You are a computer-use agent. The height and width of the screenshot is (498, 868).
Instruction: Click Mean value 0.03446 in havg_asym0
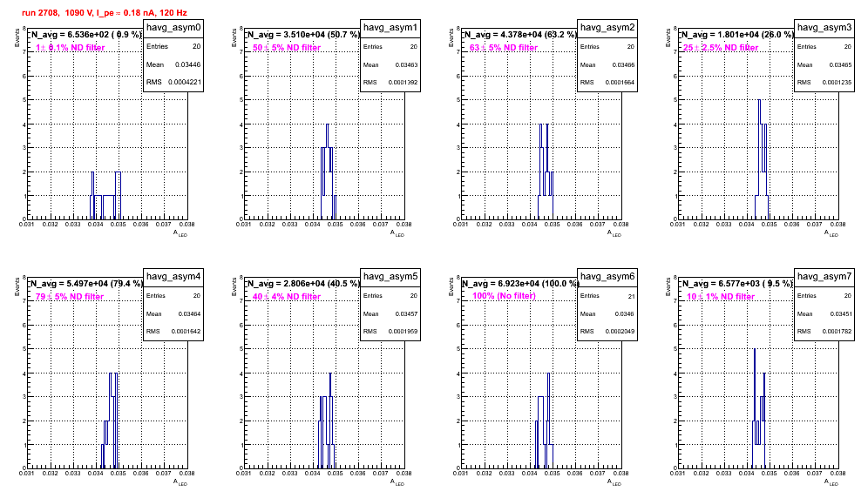pos(187,64)
